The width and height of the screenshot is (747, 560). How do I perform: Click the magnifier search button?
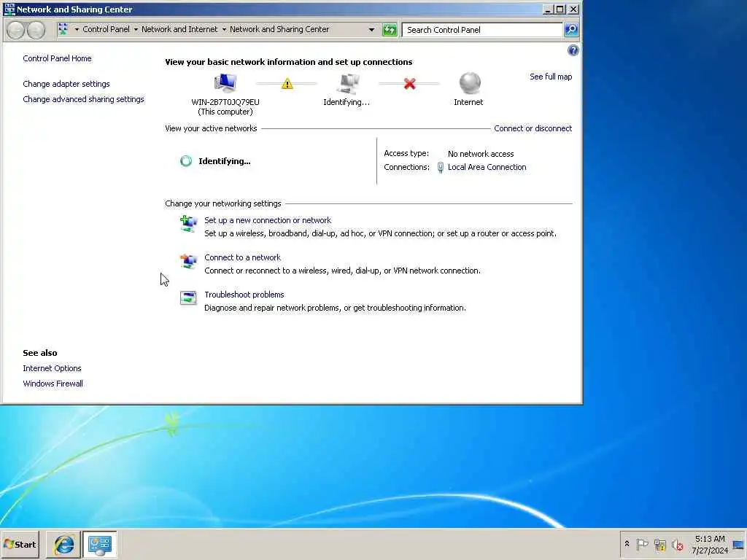coord(570,29)
